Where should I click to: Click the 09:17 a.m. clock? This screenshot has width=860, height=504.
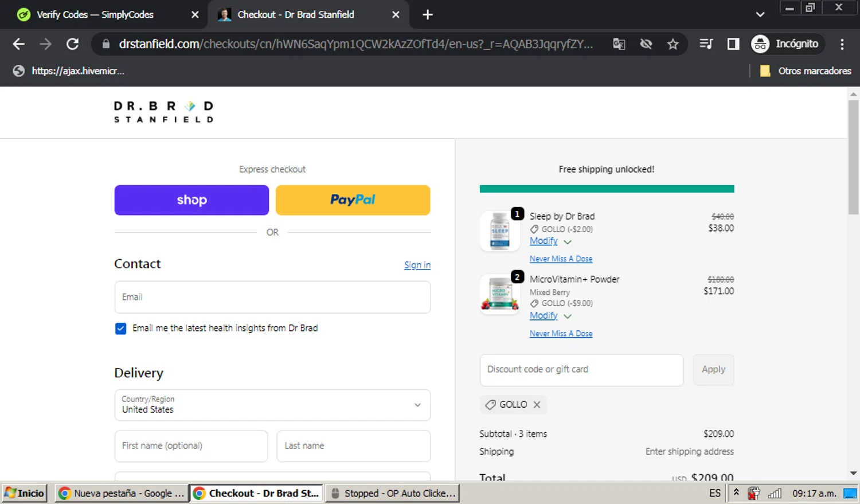pos(814,493)
